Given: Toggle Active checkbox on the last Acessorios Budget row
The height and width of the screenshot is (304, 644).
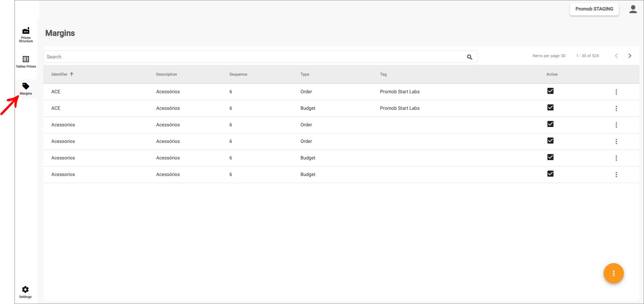Looking at the screenshot, I should pyautogui.click(x=550, y=174).
